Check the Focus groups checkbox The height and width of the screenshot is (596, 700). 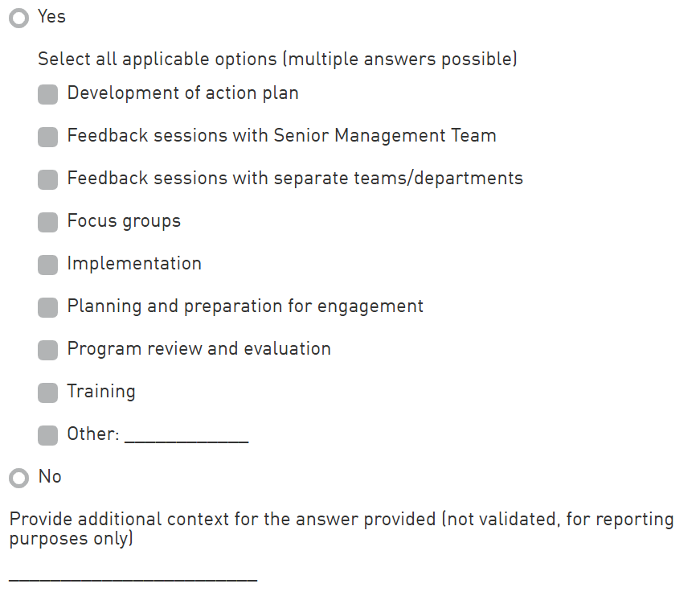pos(48,222)
